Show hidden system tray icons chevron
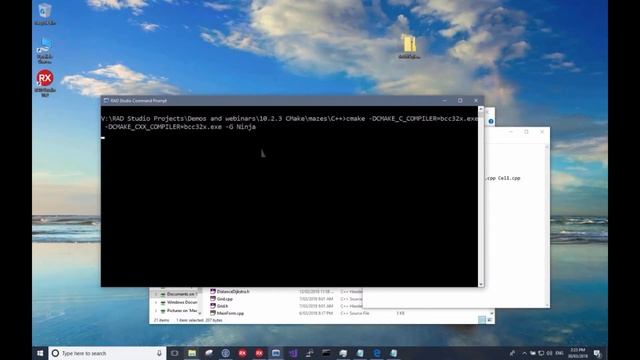640x360 pixels. click(524, 353)
